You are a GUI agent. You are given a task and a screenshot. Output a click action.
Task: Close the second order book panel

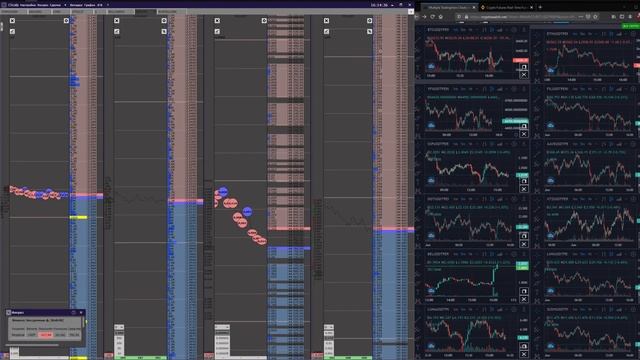click(x=117, y=20)
